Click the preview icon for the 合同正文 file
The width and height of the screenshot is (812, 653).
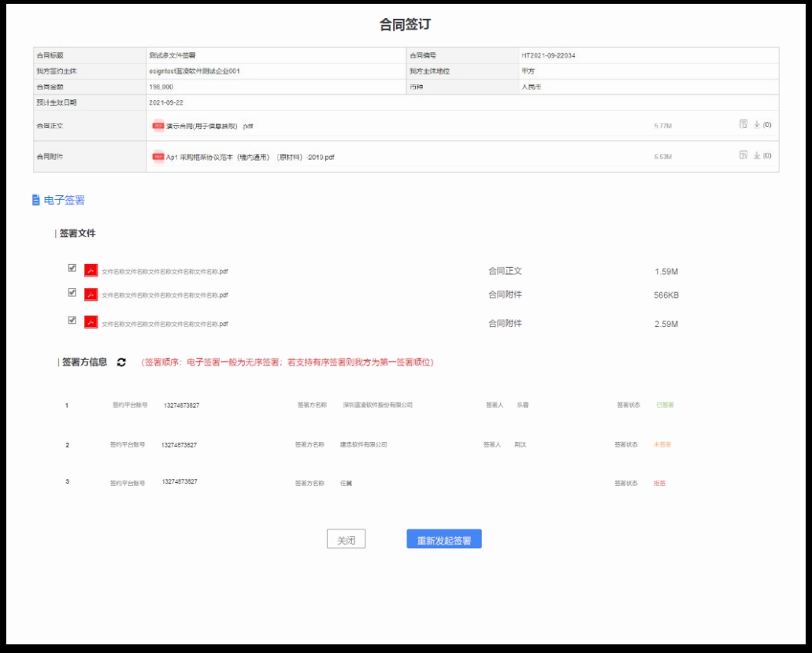tap(743, 124)
